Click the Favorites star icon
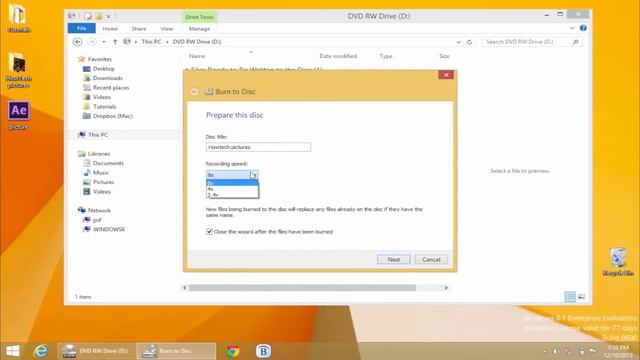Viewport: 640px width, 360px height. 81,59
